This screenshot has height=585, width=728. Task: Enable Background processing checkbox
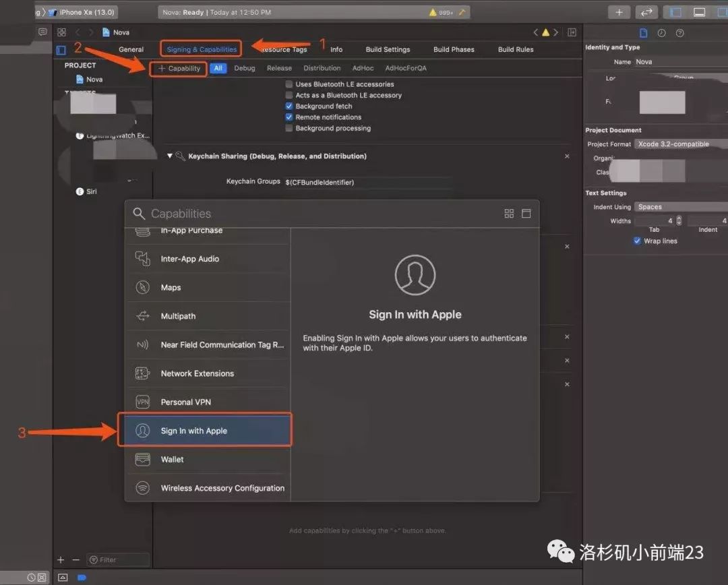(x=289, y=128)
